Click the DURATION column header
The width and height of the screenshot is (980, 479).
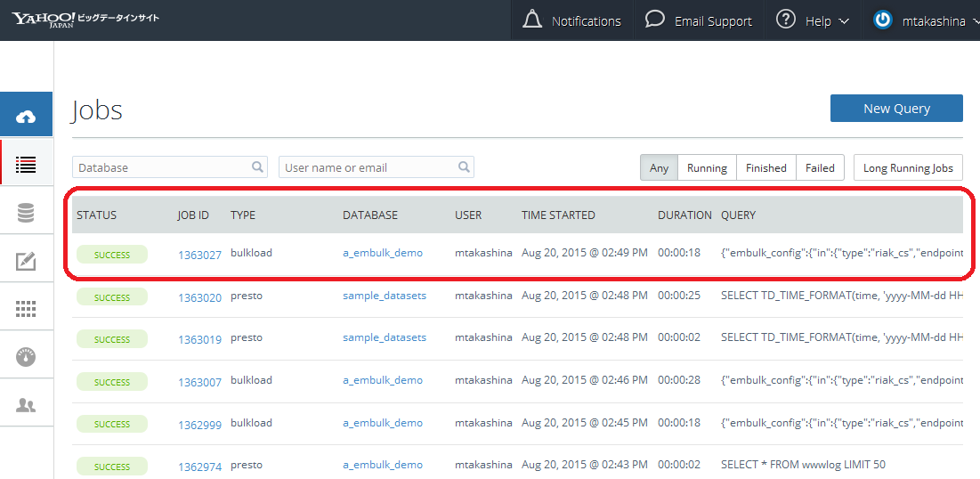click(x=684, y=215)
